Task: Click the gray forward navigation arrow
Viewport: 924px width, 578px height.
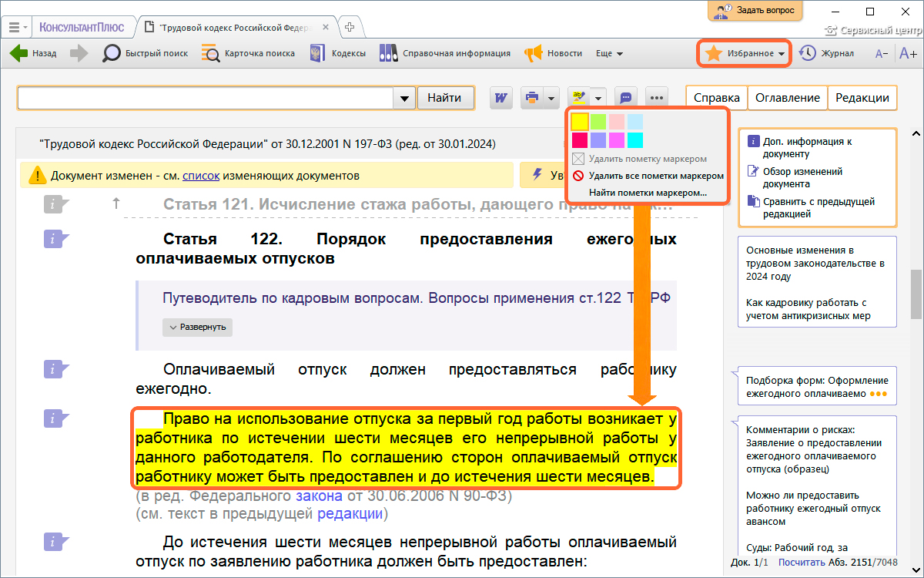Action: tap(79, 54)
